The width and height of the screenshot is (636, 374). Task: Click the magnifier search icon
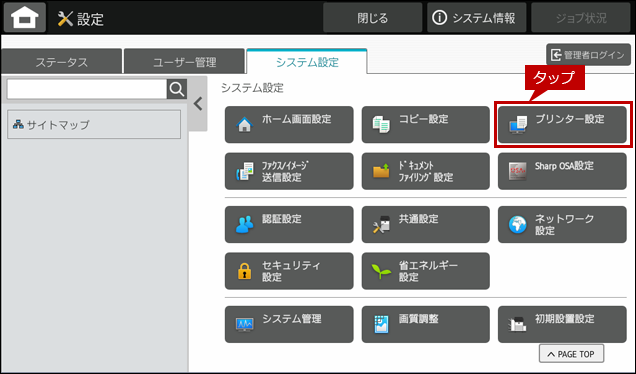pos(177,89)
